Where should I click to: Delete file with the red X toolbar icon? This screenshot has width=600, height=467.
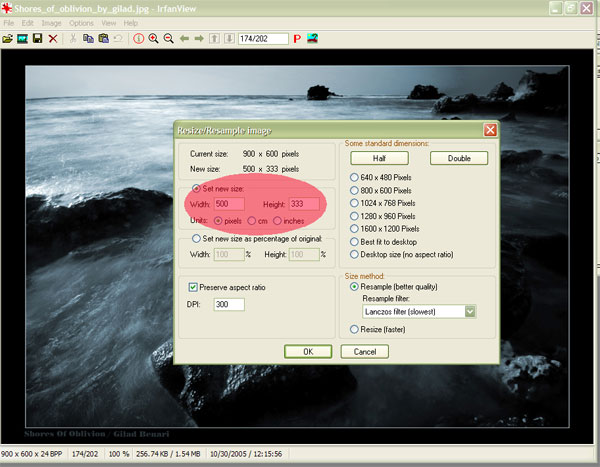tap(53, 39)
